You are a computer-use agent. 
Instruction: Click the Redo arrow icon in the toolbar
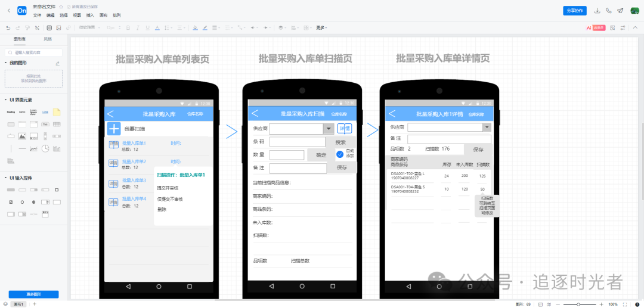click(18, 28)
